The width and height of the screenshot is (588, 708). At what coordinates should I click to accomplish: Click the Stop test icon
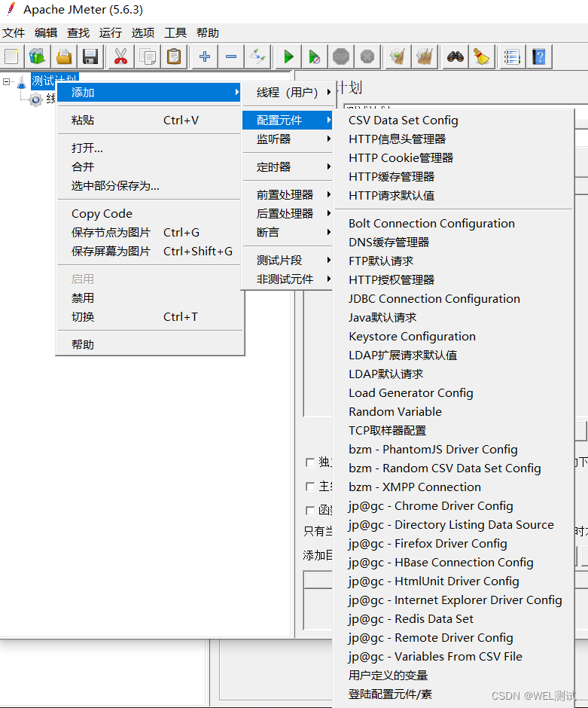point(341,56)
